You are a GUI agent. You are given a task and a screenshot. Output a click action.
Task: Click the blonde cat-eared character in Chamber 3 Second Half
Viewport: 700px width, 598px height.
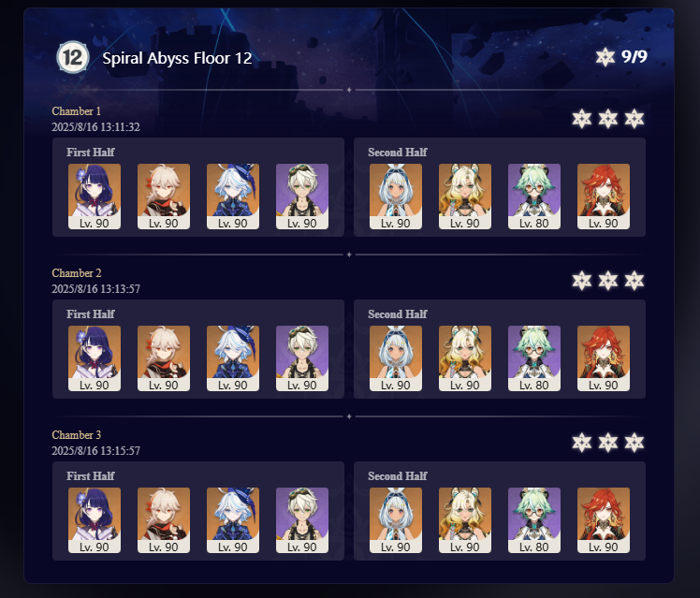point(465,520)
